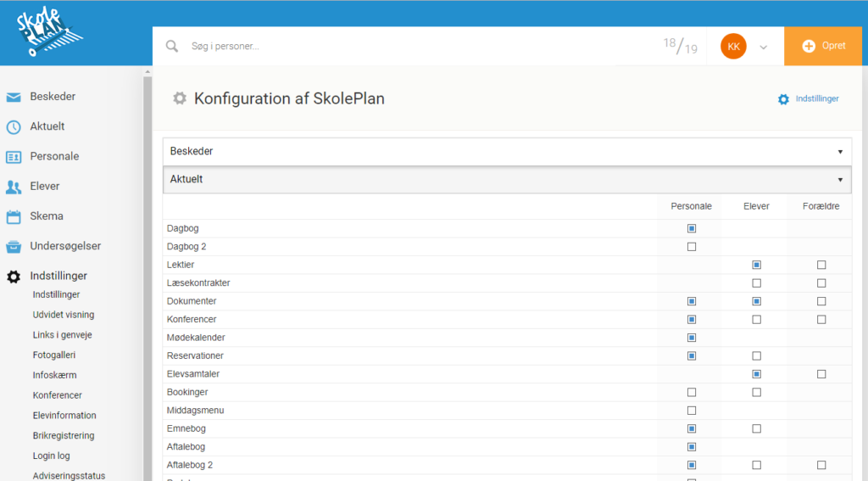The width and height of the screenshot is (868, 481).
Task: Open the school year 18/19 selector
Action: point(681,46)
